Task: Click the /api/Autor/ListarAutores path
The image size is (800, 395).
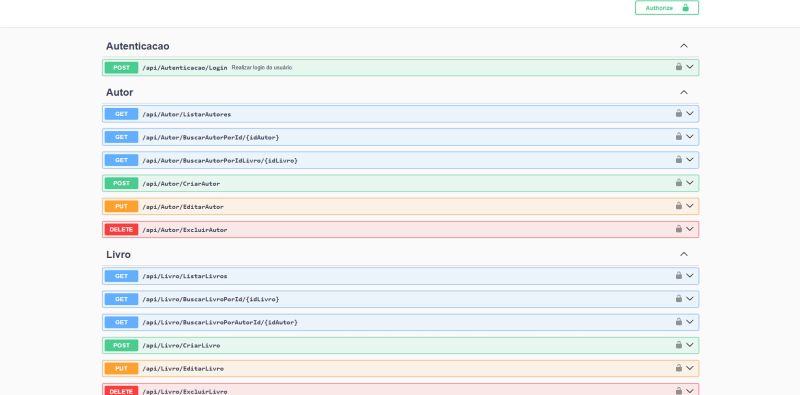Action: [187, 114]
